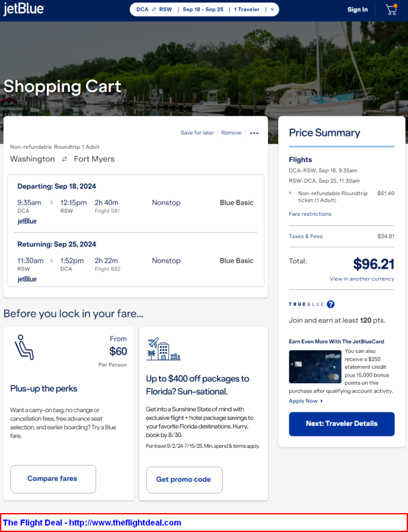Click Up to $400 off packages heading
The image size is (408, 532).
pos(198,385)
